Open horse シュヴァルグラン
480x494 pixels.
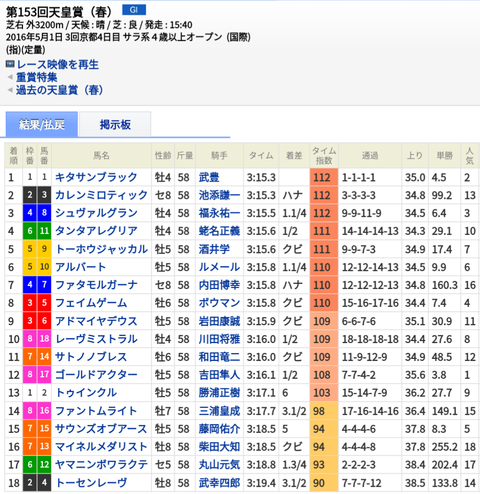(x=96, y=213)
